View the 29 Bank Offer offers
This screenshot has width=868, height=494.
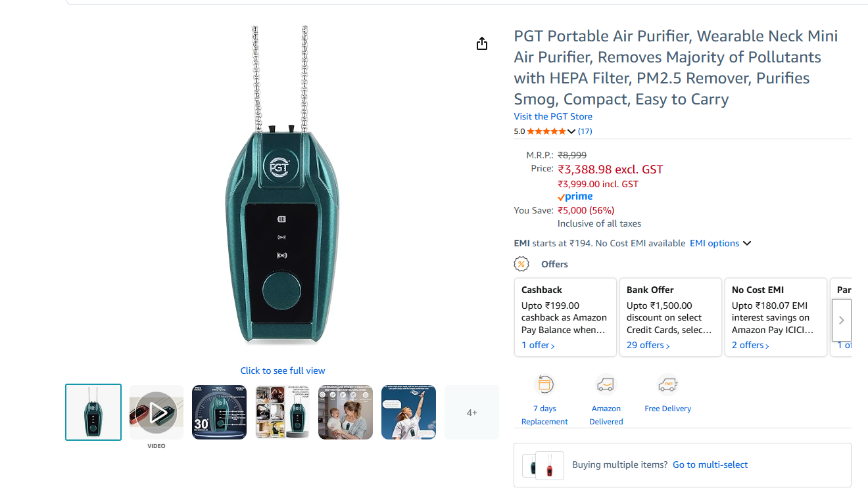tap(648, 345)
